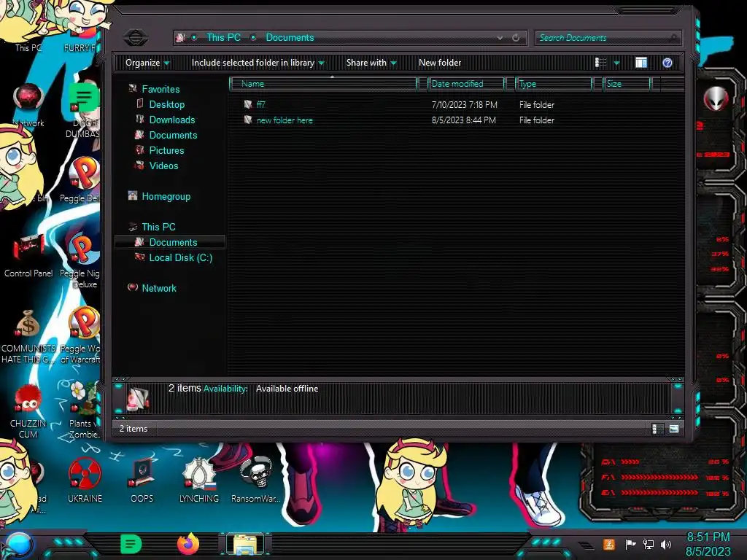The height and width of the screenshot is (560, 747).
Task: Launch Firefox from the taskbar
Action: click(188, 544)
